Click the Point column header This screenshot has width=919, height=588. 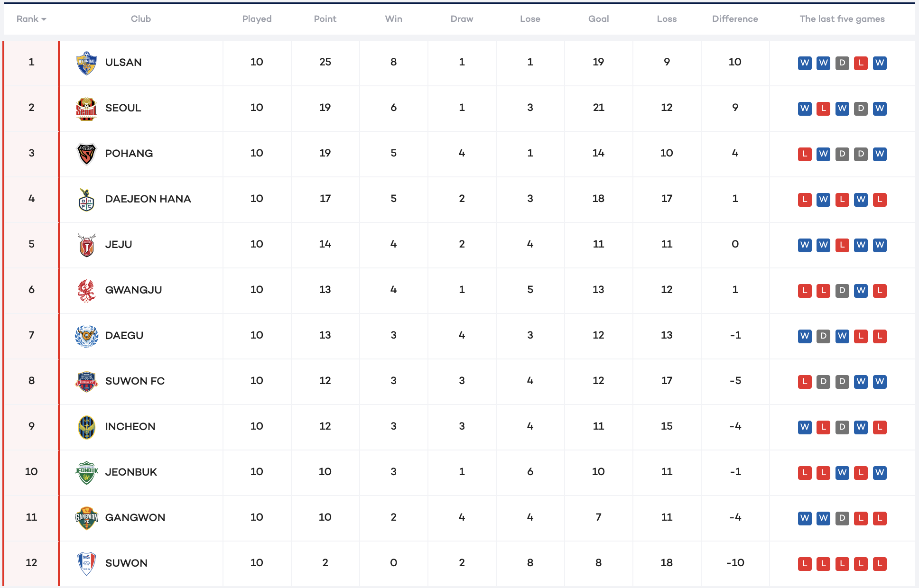click(325, 19)
